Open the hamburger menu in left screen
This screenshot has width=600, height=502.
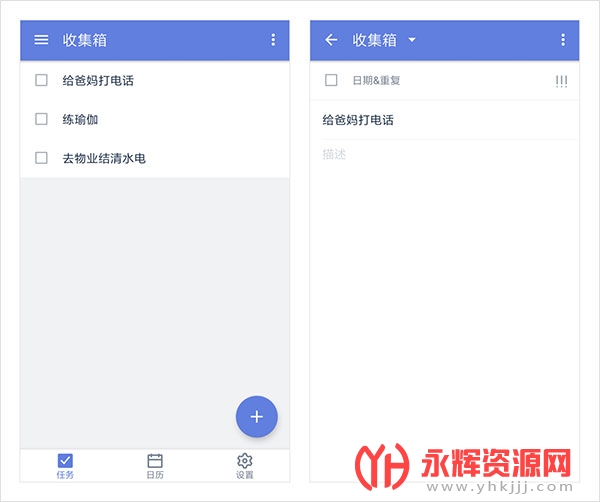coord(41,40)
